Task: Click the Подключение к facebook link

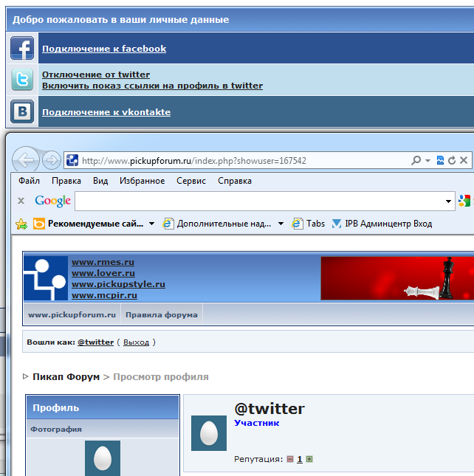Action: point(104,49)
